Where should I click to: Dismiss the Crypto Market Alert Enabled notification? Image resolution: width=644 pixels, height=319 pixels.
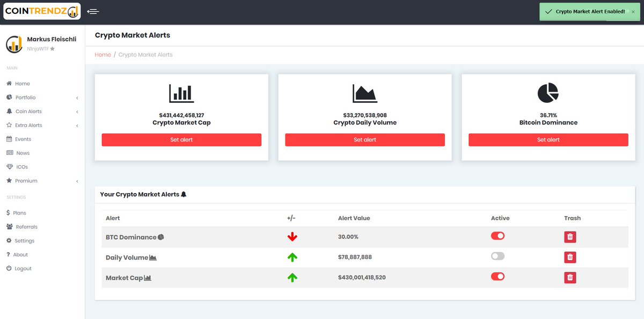[633, 11]
